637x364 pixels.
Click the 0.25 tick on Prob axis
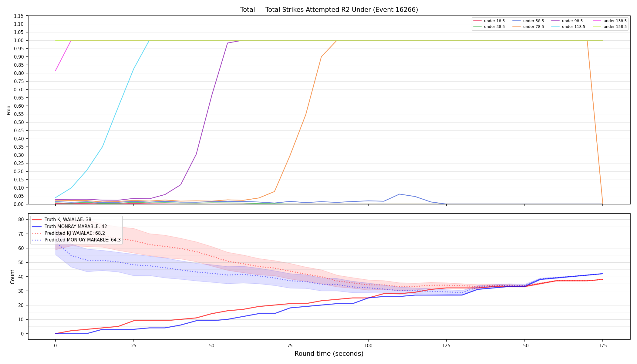coord(19,163)
